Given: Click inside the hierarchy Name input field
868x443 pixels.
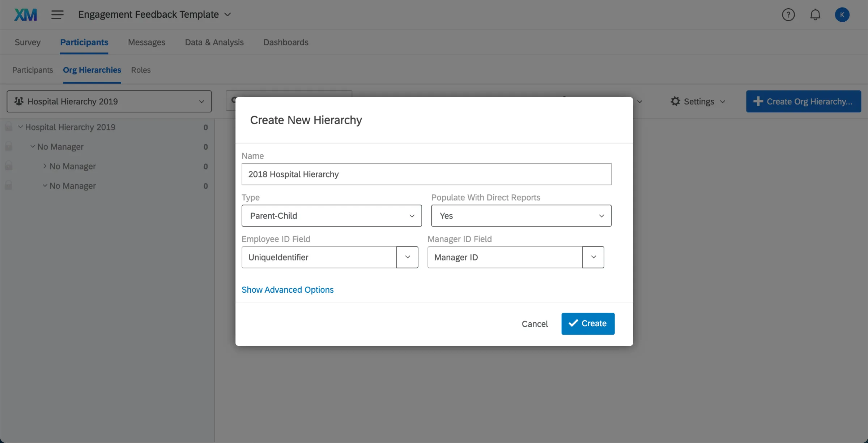Looking at the screenshot, I should (426, 174).
